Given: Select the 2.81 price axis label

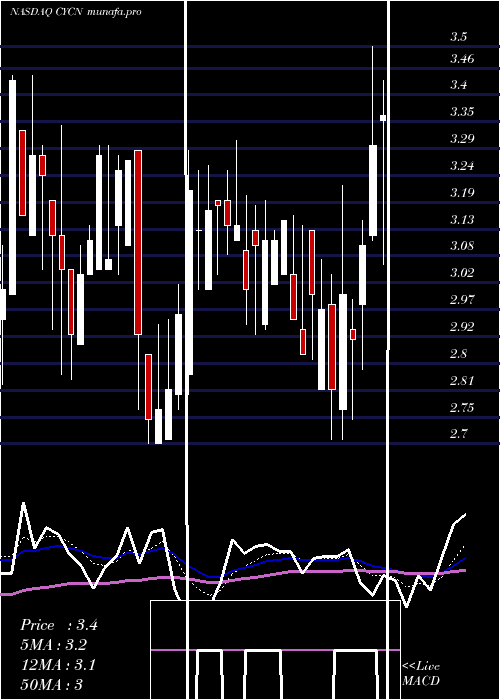Looking at the screenshot, I should click(x=462, y=380).
